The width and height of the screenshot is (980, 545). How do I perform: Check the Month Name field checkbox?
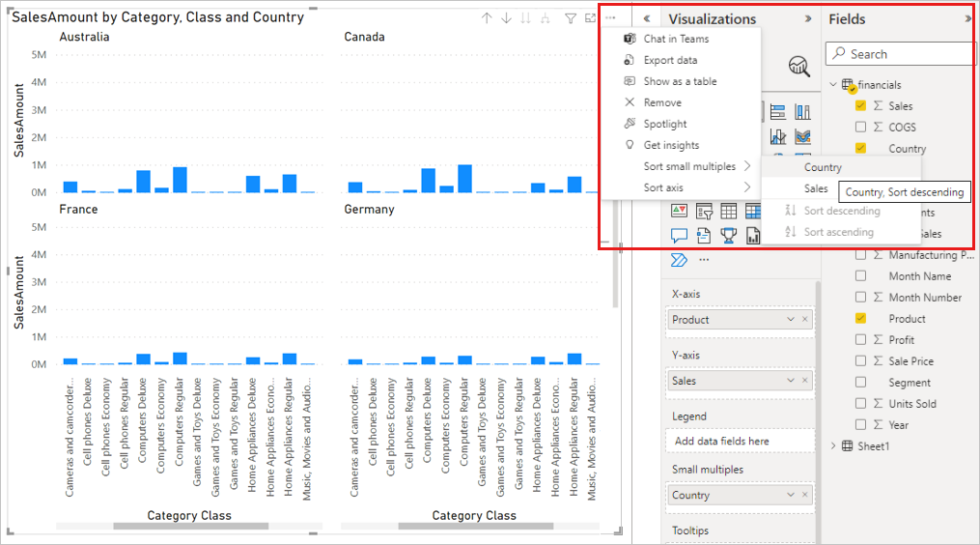click(x=860, y=276)
